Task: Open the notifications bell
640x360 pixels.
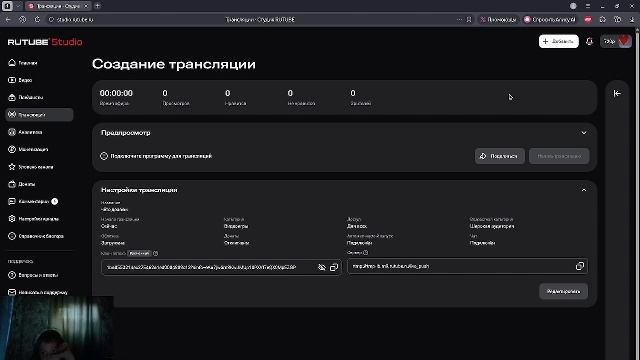Action: (589, 41)
